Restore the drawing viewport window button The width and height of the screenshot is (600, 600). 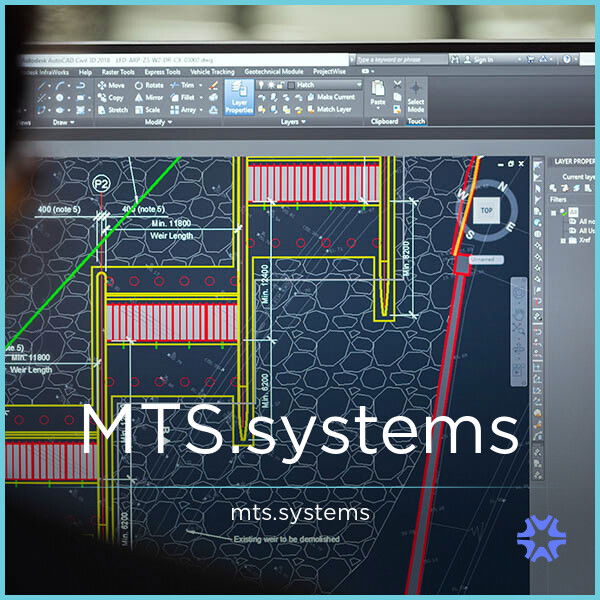click(x=510, y=164)
